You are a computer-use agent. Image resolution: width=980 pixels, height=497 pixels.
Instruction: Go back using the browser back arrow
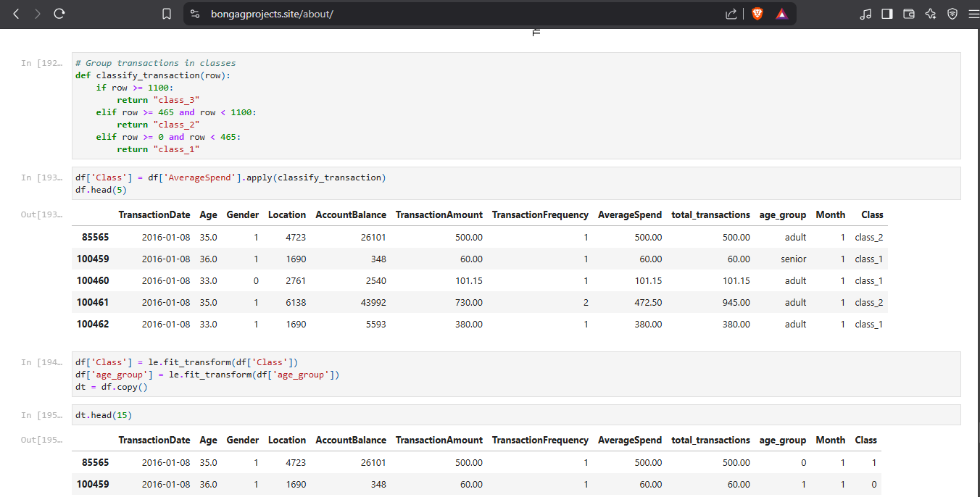click(x=16, y=14)
